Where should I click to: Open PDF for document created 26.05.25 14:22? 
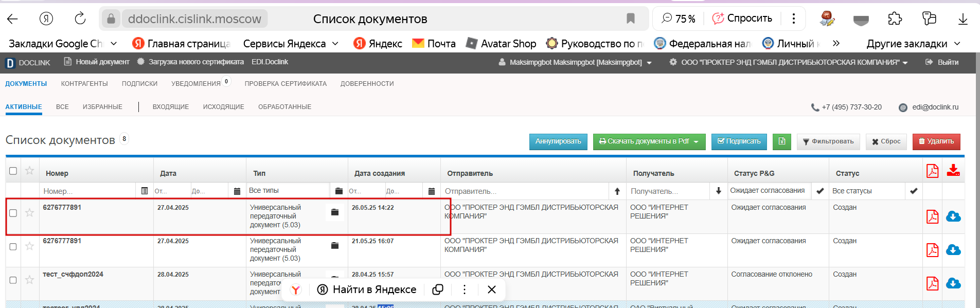point(933,216)
